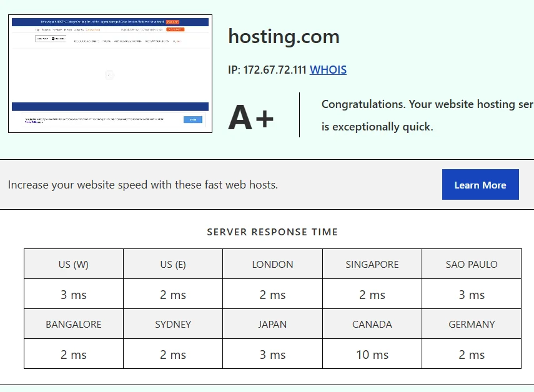Click the 2 ms value under BANGALORE
The image size is (534, 392).
tap(74, 354)
